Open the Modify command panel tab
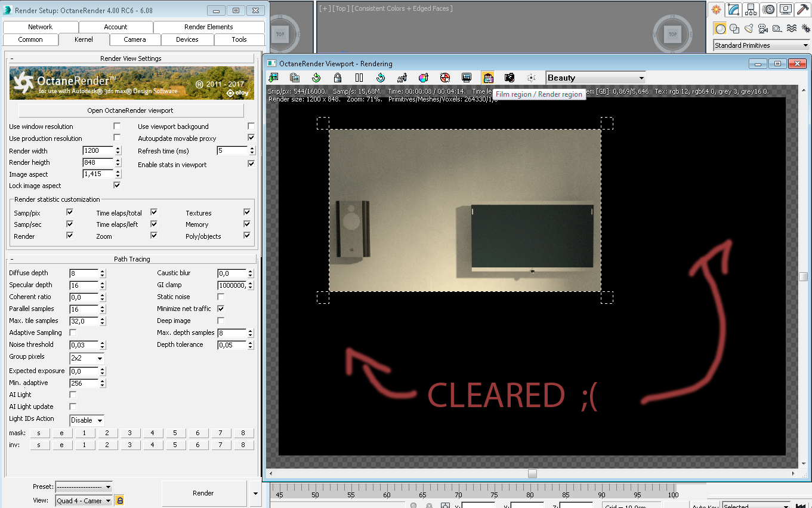 733,10
